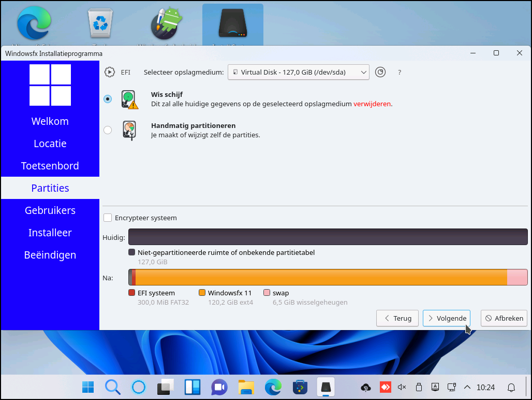Click the red 'verwijderen' warning word
The height and width of the screenshot is (400, 532).
tap(372, 104)
